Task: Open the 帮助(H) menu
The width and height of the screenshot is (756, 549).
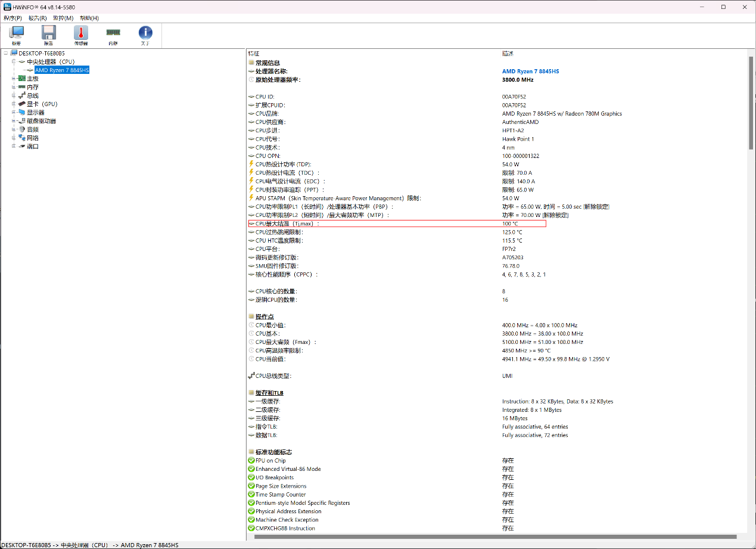Action: click(89, 18)
